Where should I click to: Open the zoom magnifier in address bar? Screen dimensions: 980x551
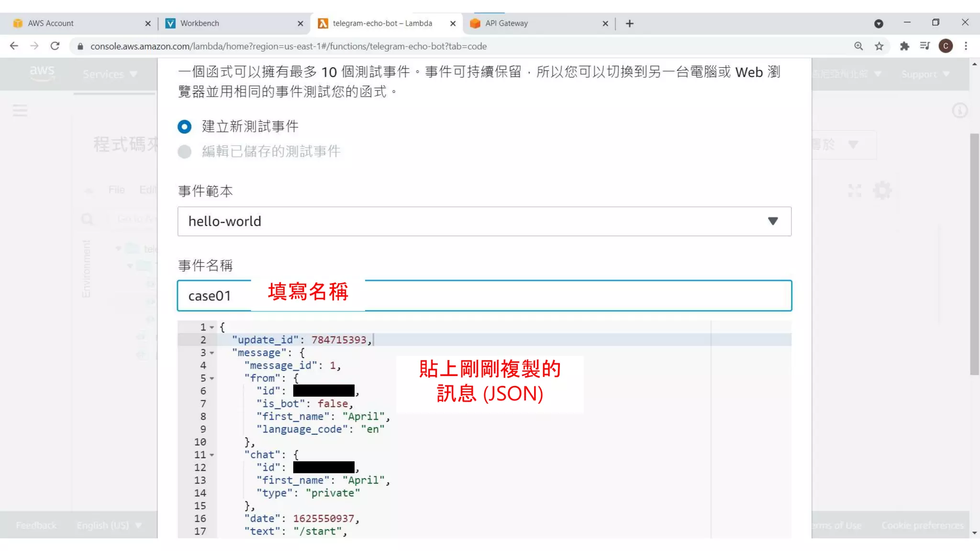(x=858, y=46)
